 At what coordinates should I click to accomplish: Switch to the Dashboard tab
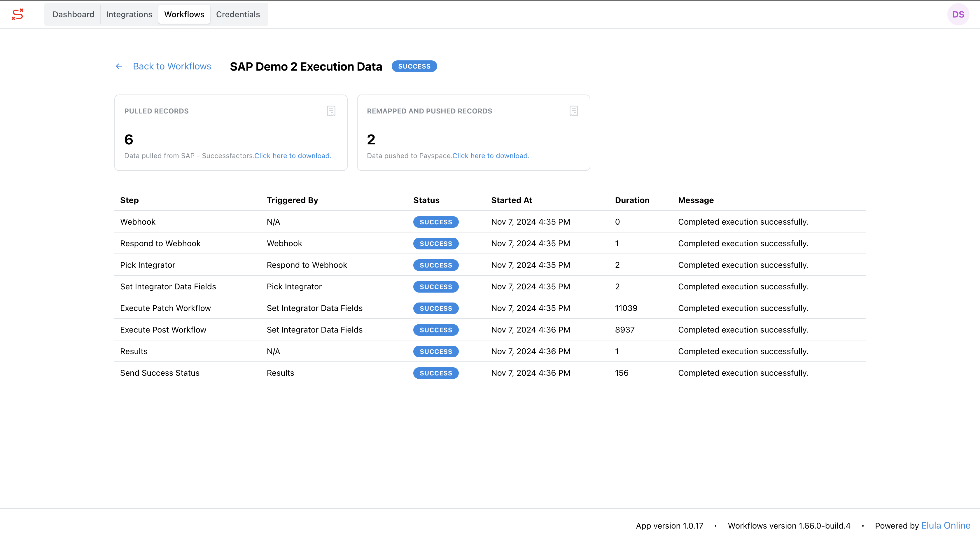[x=73, y=14]
